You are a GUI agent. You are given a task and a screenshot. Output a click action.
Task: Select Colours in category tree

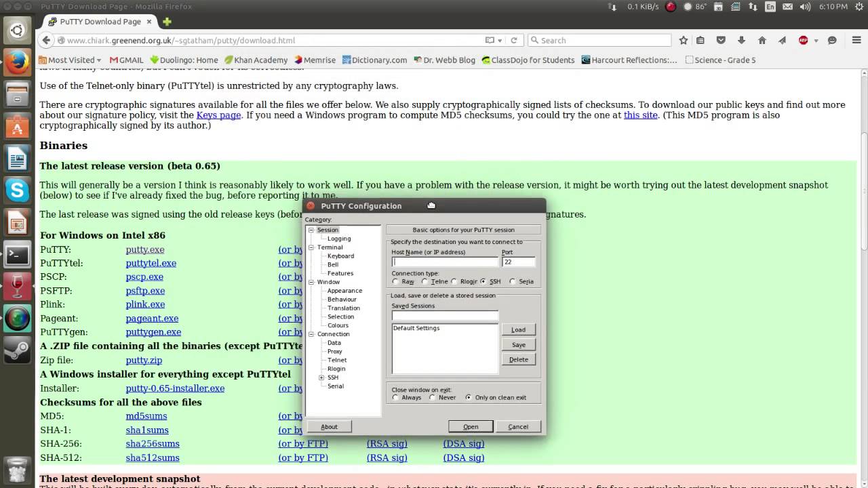pyautogui.click(x=338, y=325)
